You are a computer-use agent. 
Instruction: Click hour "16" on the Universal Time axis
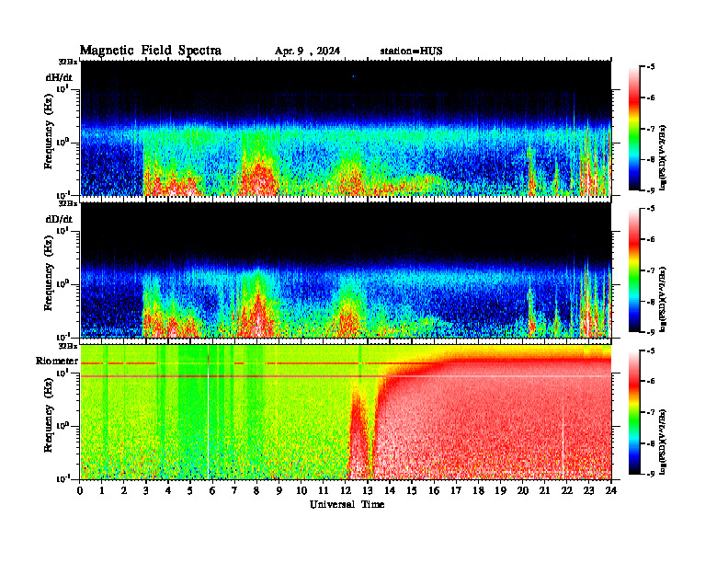[x=434, y=490]
